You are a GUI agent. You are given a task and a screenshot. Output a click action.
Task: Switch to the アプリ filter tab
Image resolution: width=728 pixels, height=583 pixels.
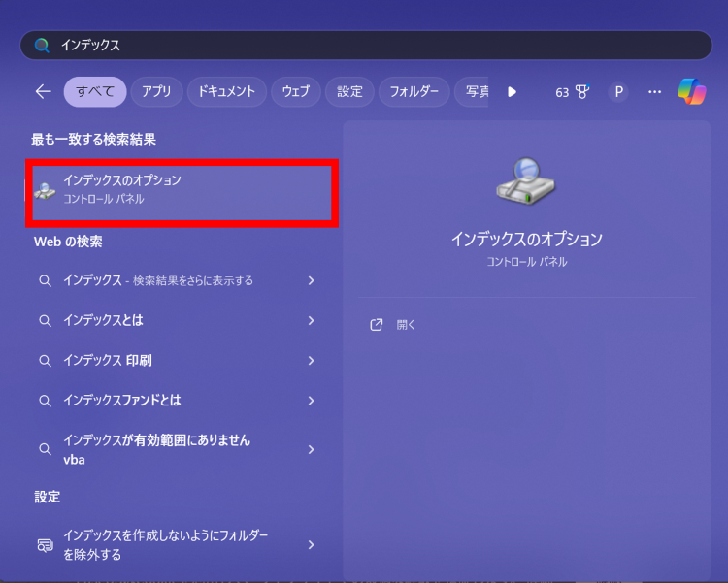pyautogui.click(x=156, y=91)
